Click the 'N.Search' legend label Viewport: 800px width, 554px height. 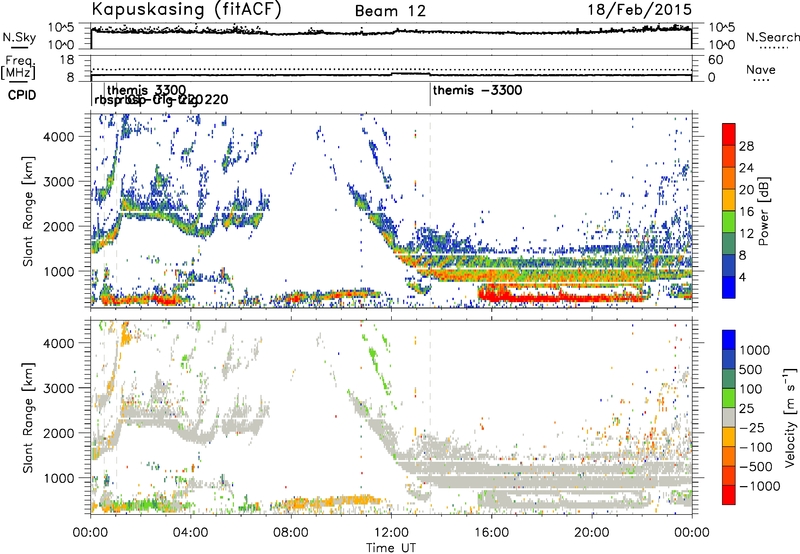pyautogui.click(x=772, y=37)
